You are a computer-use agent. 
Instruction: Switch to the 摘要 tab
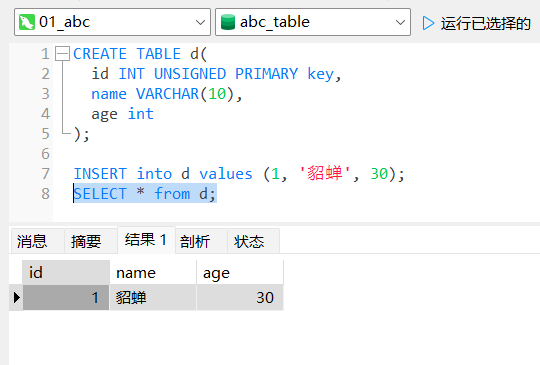point(91,241)
